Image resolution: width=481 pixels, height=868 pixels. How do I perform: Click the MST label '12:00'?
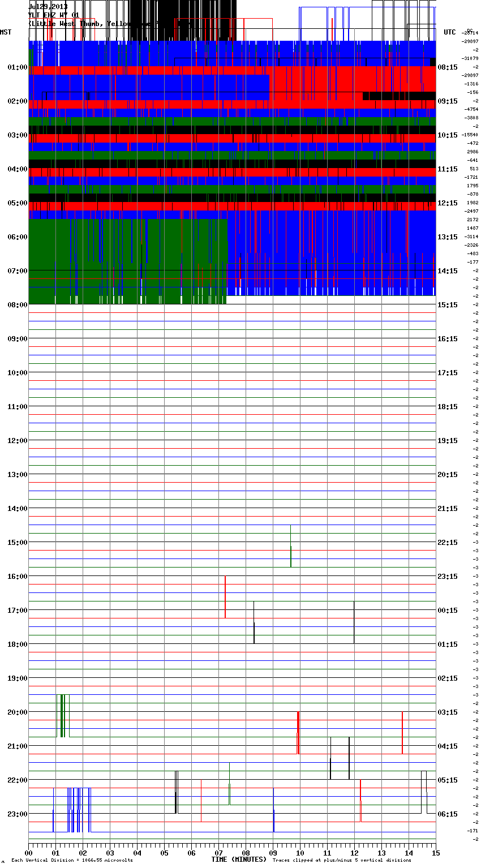tap(18, 441)
